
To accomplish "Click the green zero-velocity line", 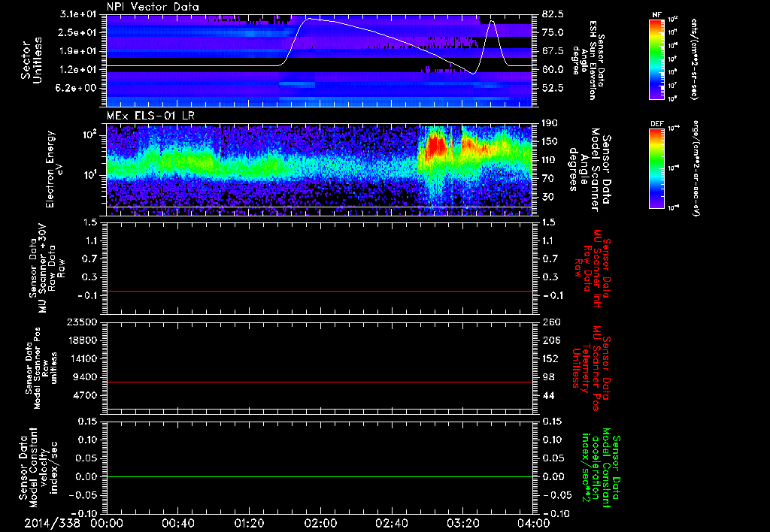I will point(319,476).
